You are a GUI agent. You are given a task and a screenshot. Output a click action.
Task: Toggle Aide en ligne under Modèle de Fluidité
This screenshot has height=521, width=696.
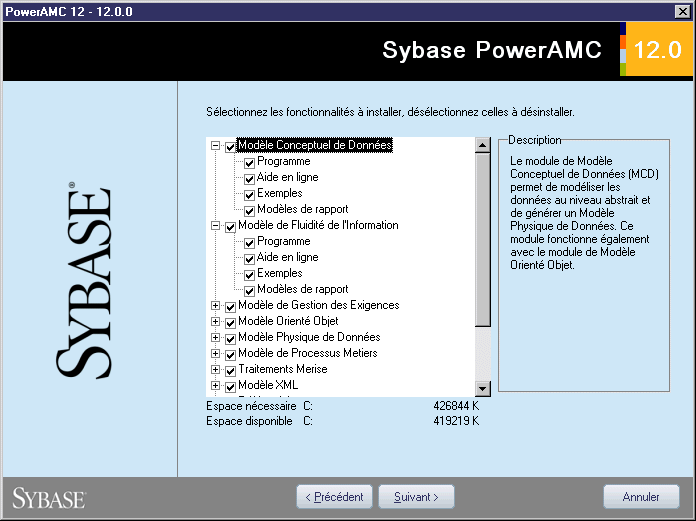click(249, 259)
